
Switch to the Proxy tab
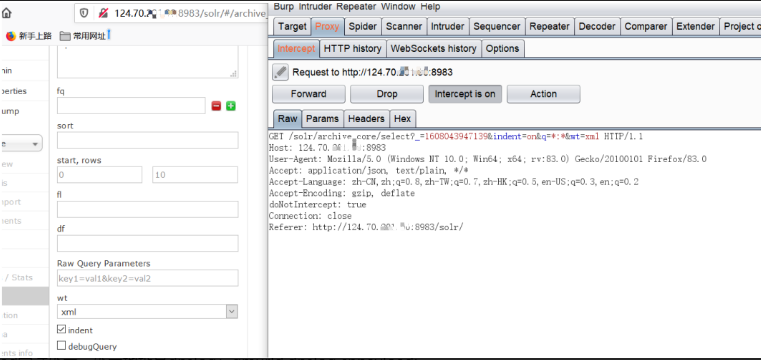[327, 27]
